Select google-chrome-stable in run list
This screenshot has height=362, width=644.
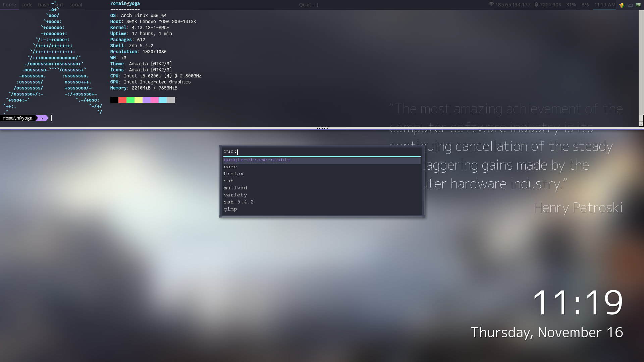pos(257,160)
